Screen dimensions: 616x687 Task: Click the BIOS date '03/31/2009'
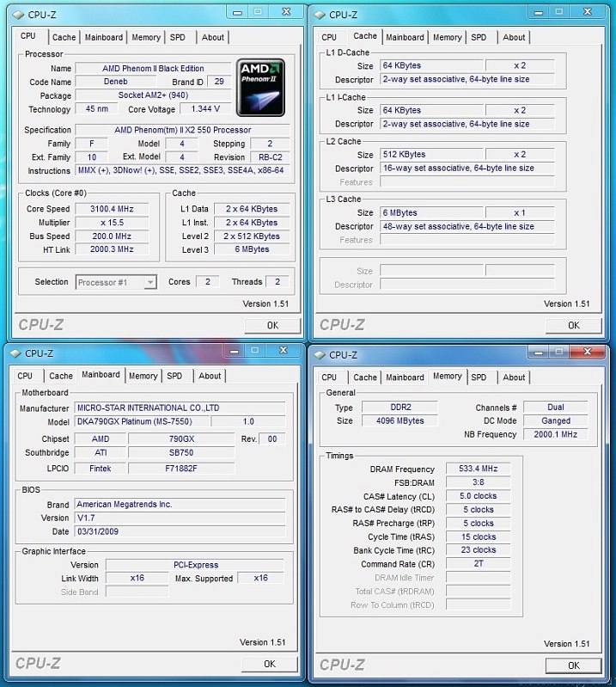point(180,531)
